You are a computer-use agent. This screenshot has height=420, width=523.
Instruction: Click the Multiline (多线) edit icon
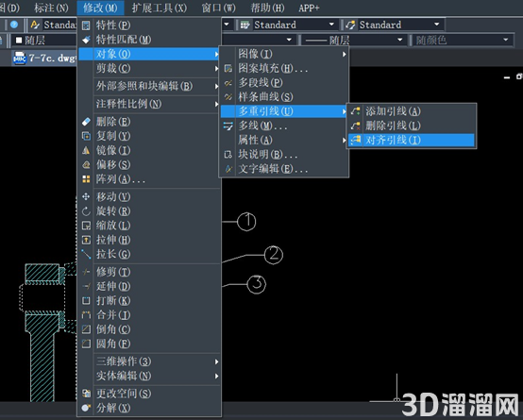[x=228, y=126]
